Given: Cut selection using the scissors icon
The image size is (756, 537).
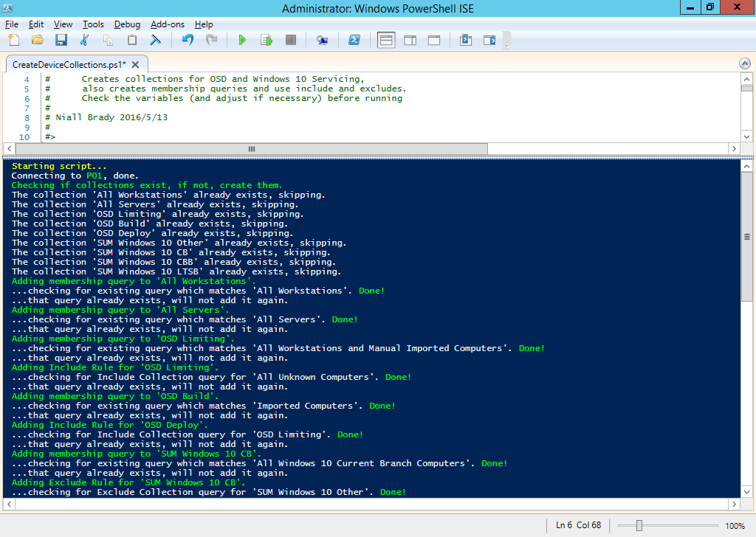Looking at the screenshot, I should tap(84, 40).
